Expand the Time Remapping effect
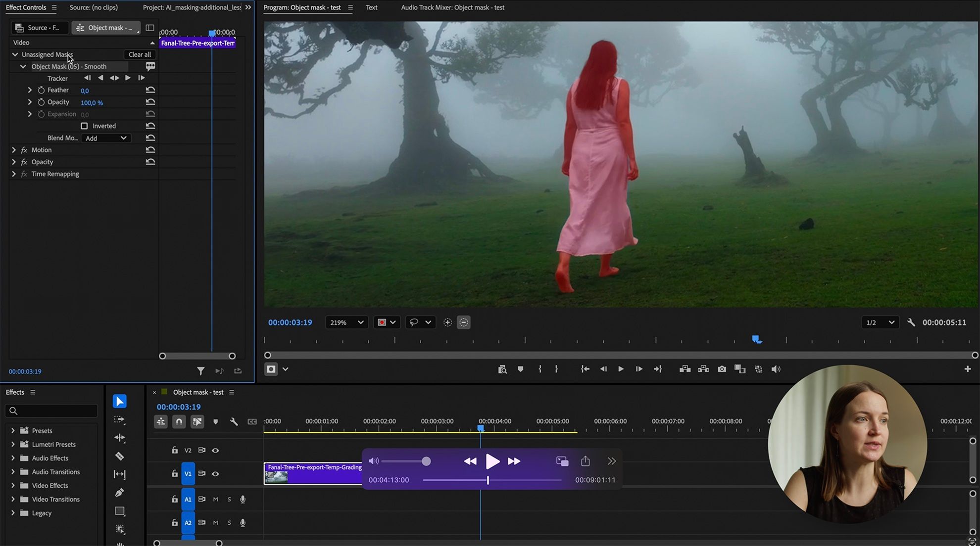Screen dimensions: 980x546 point(14,174)
